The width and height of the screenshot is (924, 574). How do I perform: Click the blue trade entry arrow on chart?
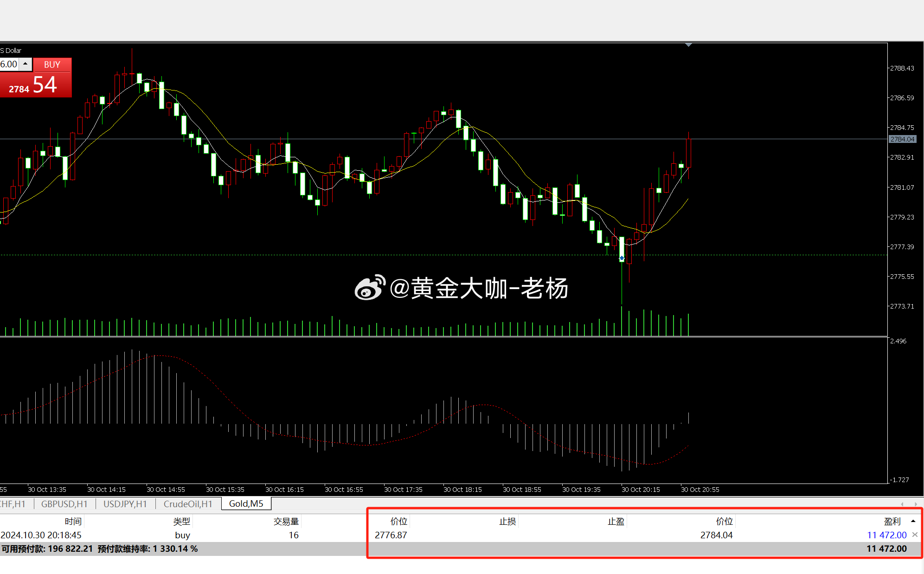point(622,258)
